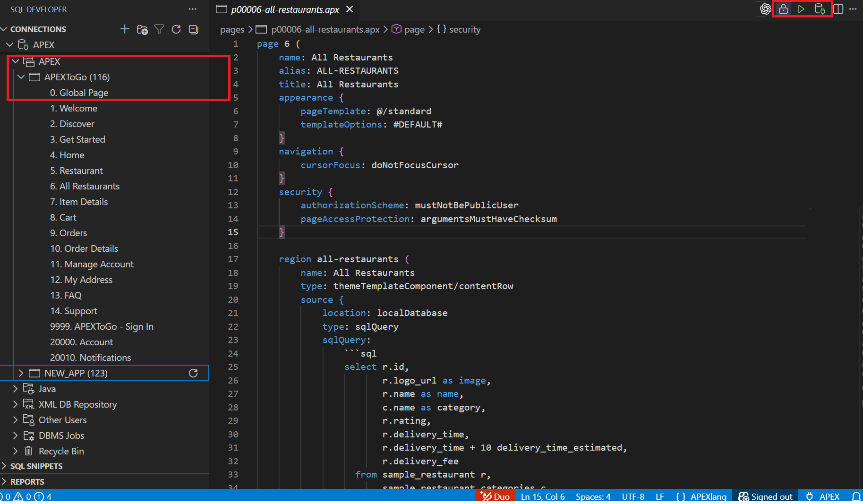Click the LF end of line indicator
863x504 pixels.
click(659, 496)
